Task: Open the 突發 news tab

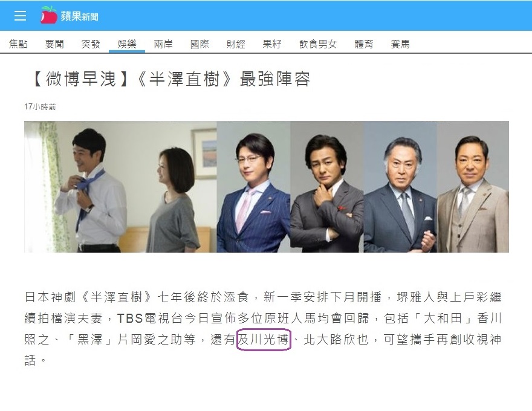Action: tap(91, 44)
